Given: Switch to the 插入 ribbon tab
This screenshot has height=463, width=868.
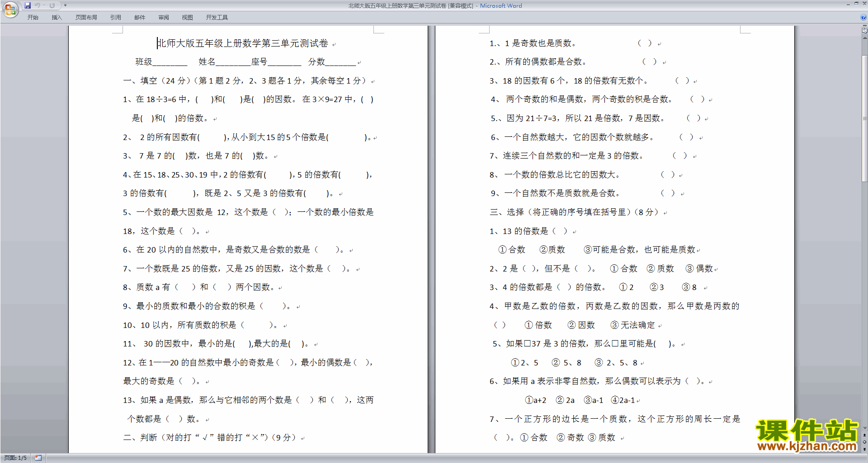Looking at the screenshot, I should [57, 17].
